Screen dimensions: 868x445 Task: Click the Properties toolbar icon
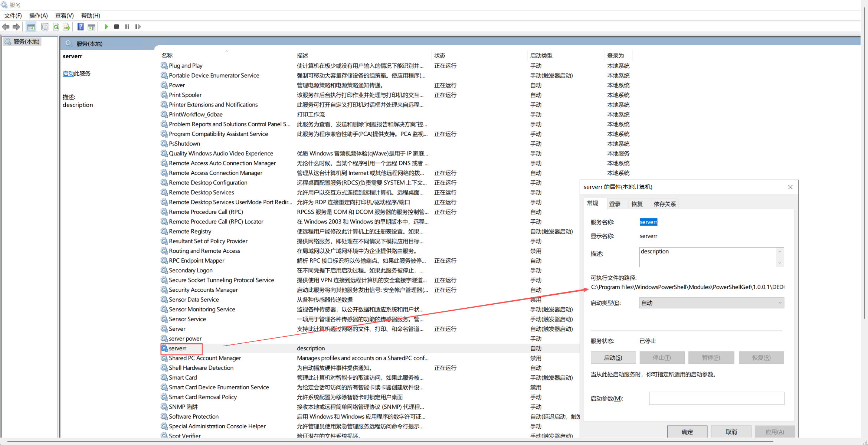click(x=45, y=27)
